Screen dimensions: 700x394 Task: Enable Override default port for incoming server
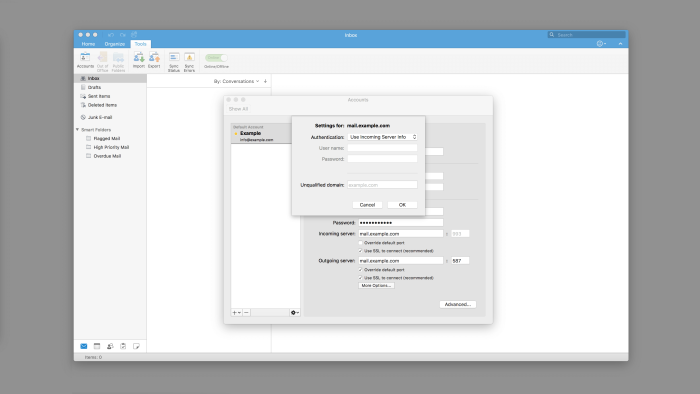pyautogui.click(x=360, y=243)
